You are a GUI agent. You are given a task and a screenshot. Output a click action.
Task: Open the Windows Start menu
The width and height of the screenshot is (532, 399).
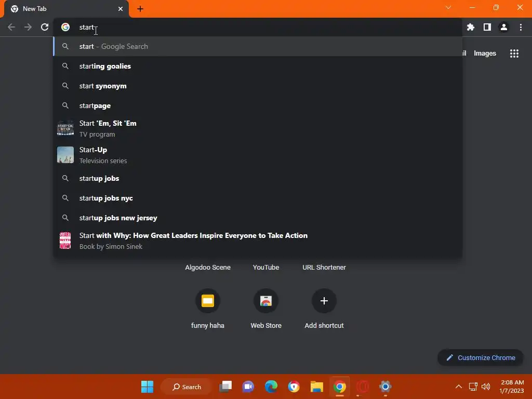point(147,387)
